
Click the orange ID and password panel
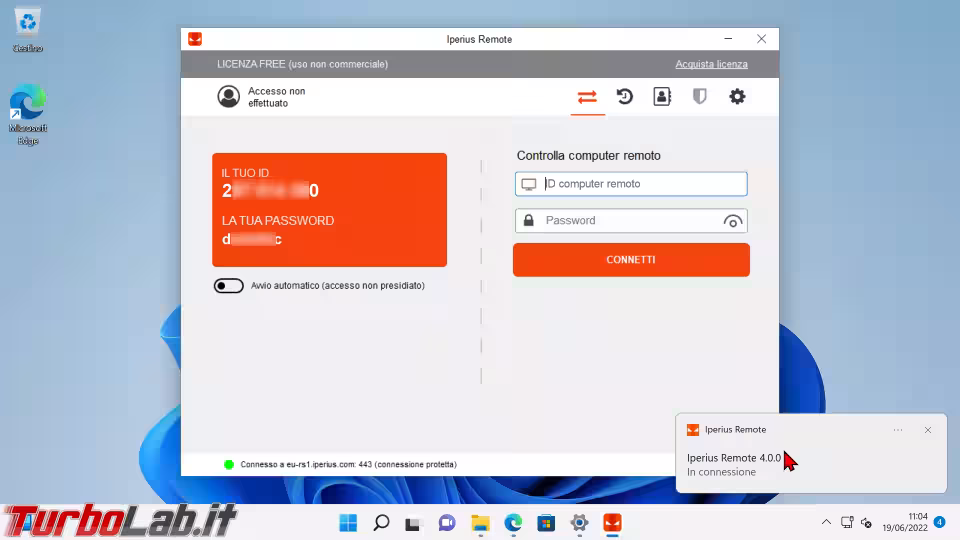(x=329, y=210)
